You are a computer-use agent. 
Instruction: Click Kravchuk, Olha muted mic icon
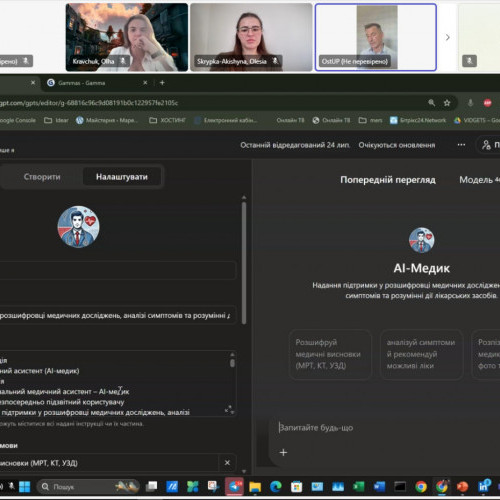[123, 61]
